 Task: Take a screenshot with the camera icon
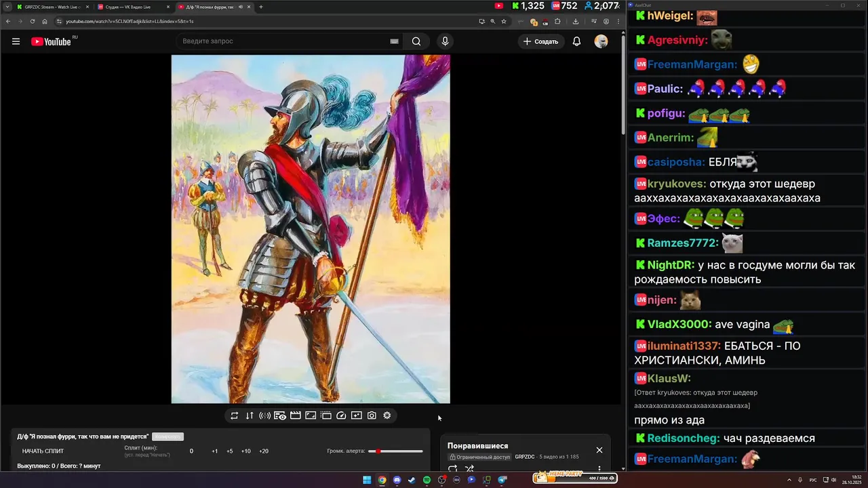pos(372,415)
